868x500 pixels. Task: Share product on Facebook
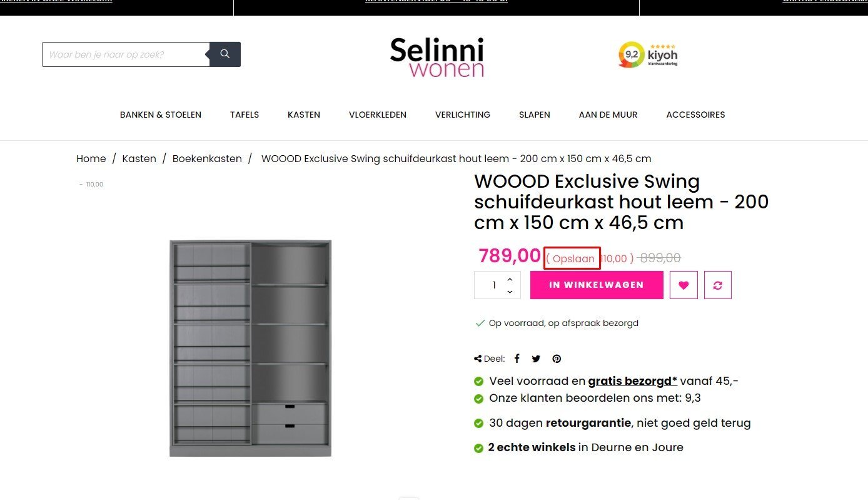tap(517, 359)
